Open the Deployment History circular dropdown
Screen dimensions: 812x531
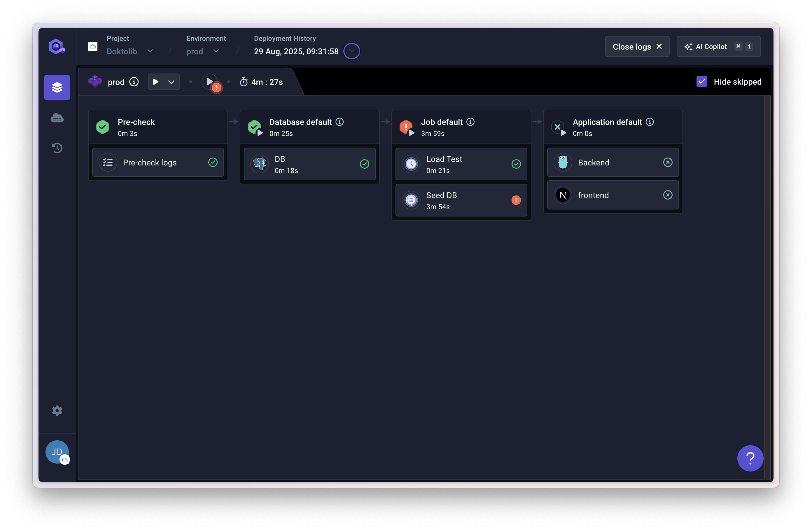pos(351,51)
